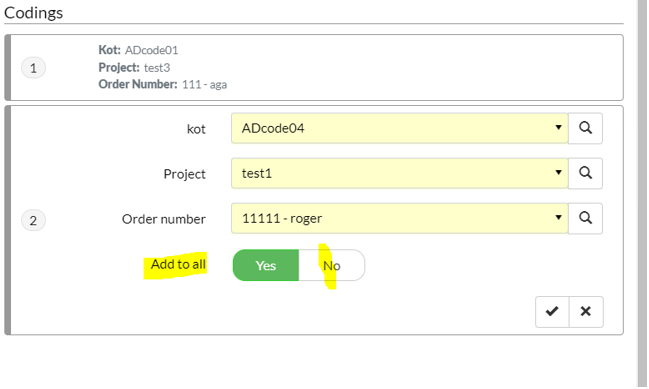Image resolution: width=649 pixels, height=389 pixels.
Task: Open the Project dropdown arrow showing test1
Action: pos(558,173)
